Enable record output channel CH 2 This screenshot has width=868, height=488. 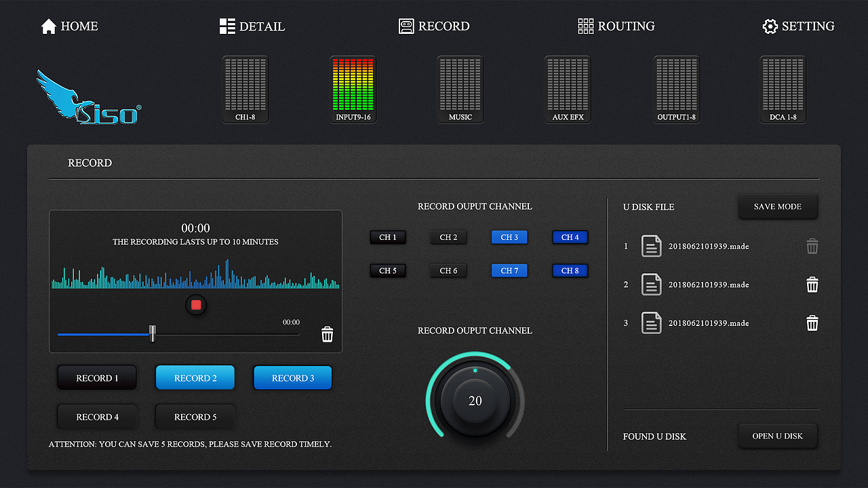[x=448, y=237]
